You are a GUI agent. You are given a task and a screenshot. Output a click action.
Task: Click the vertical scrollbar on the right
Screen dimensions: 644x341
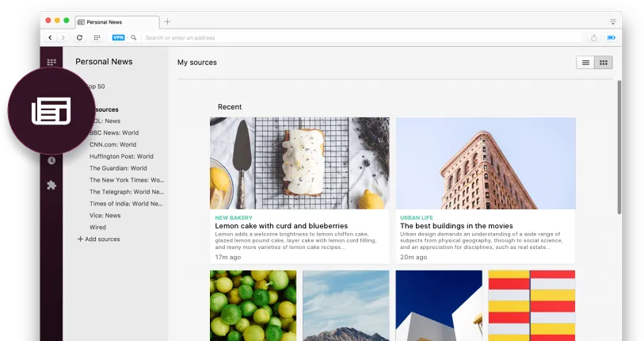pos(619,147)
